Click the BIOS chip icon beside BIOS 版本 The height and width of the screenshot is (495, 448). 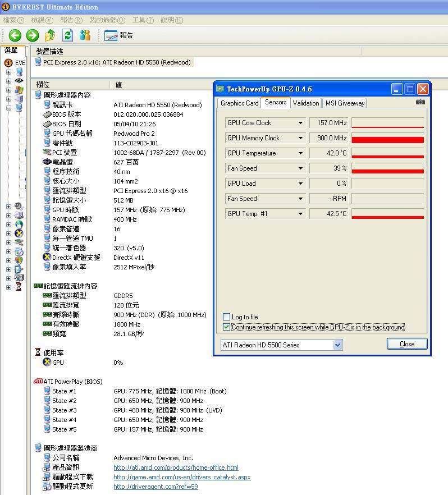[x=47, y=114]
